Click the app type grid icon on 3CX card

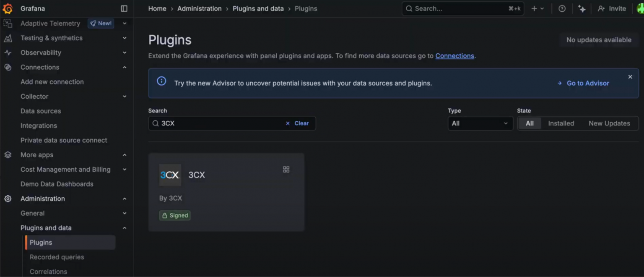[x=286, y=170]
